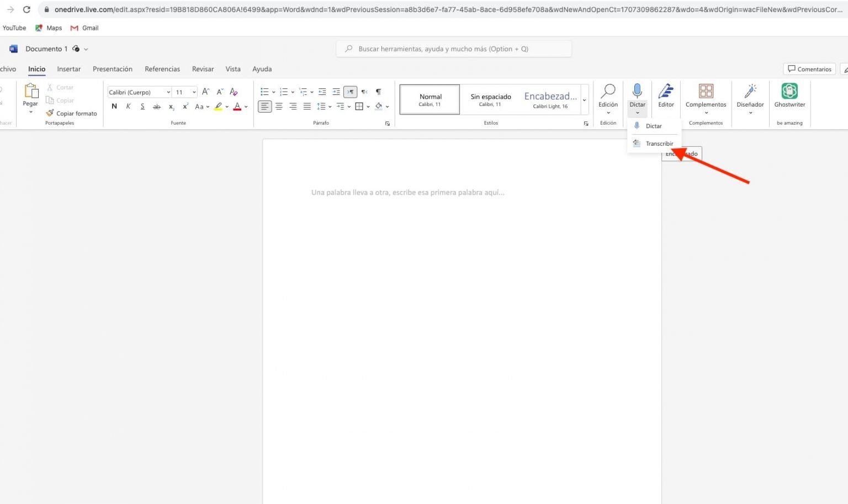This screenshot has width=848, height=504.
Task: Select Copiar formato
Action: click(72, 113)
